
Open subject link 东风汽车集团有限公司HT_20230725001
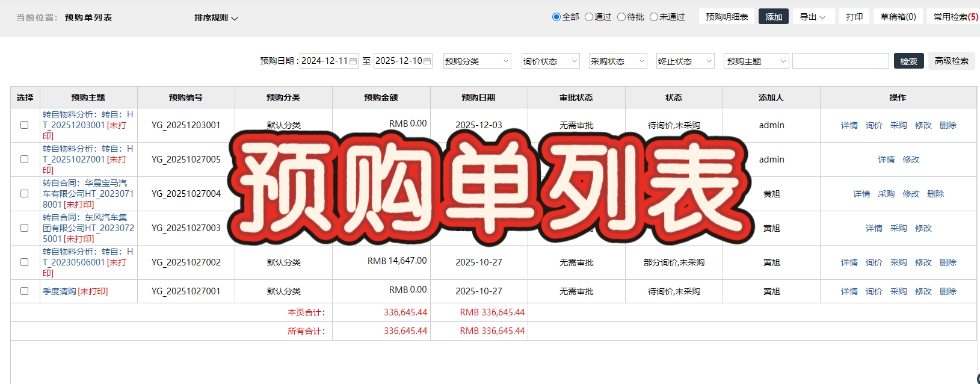pos(88,228)
